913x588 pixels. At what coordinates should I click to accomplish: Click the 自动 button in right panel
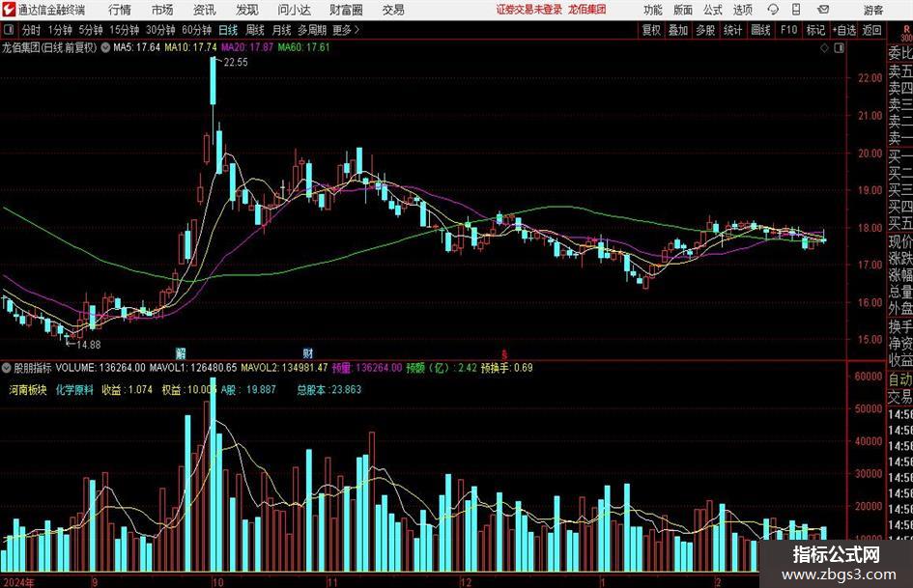(900, 379)
